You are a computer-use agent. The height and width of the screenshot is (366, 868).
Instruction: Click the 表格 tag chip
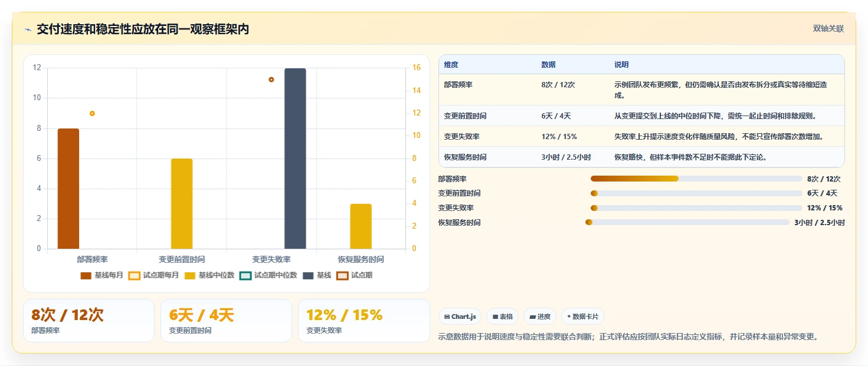[502, 316]
